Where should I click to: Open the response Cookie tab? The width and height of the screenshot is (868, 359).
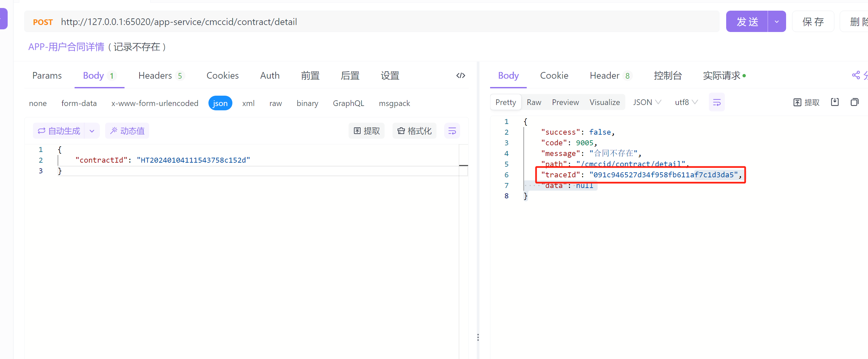click(554, 75)
